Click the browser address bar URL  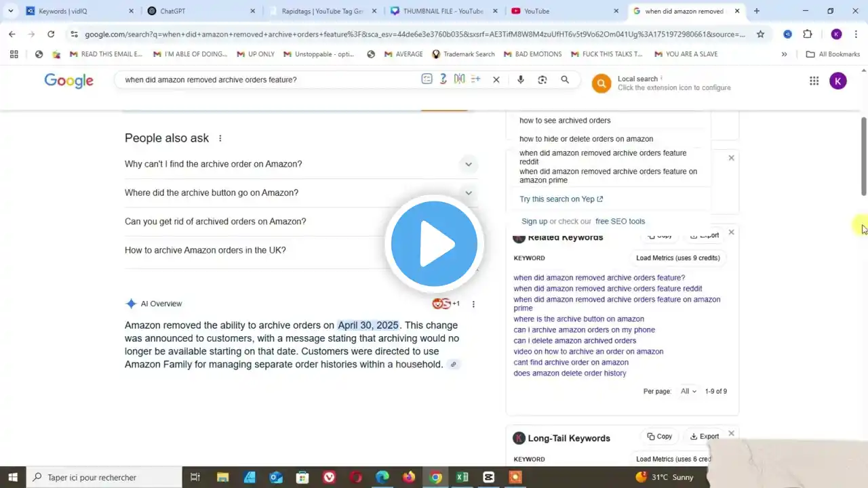415,34
